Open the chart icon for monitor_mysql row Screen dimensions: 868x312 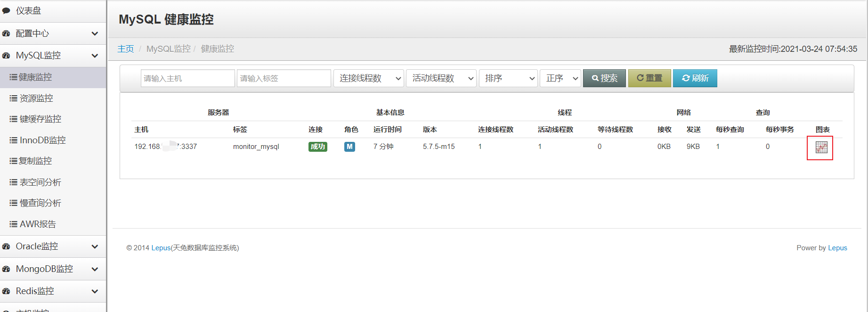[821, 148]
